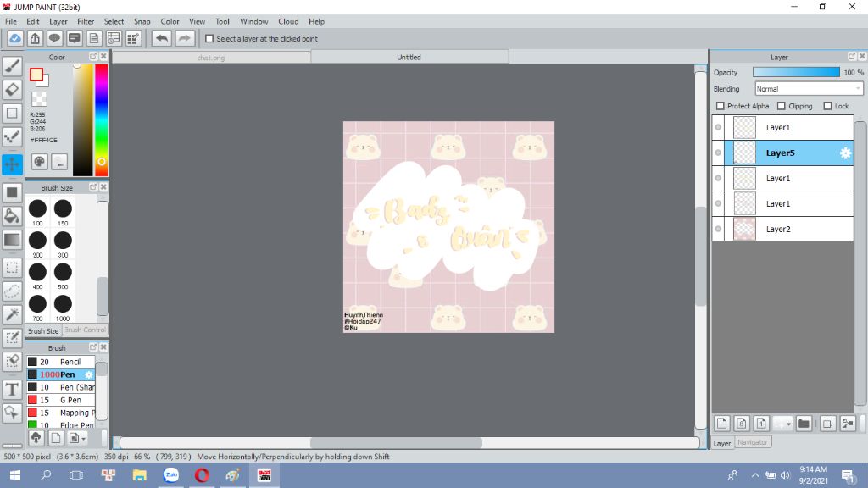
Task: Select the Brush tool
Action: [12, 66]
